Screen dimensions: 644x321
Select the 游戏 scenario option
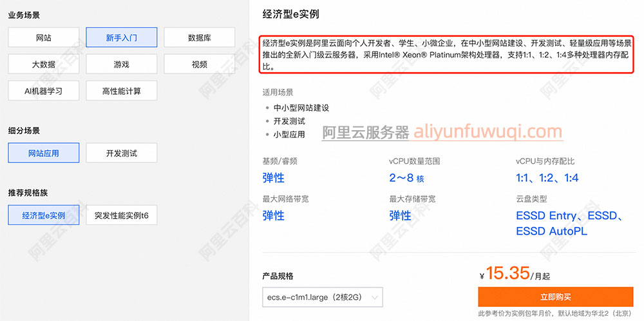tap(122, 64)
